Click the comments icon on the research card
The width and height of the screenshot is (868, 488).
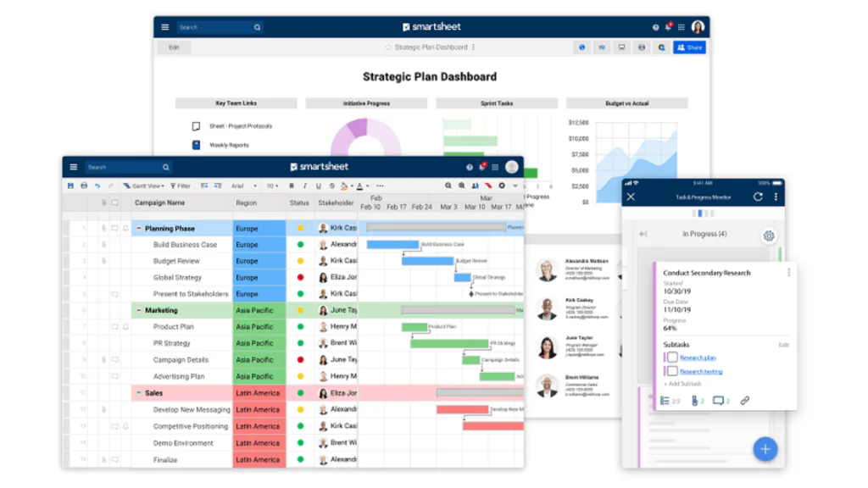pos(718,400)
